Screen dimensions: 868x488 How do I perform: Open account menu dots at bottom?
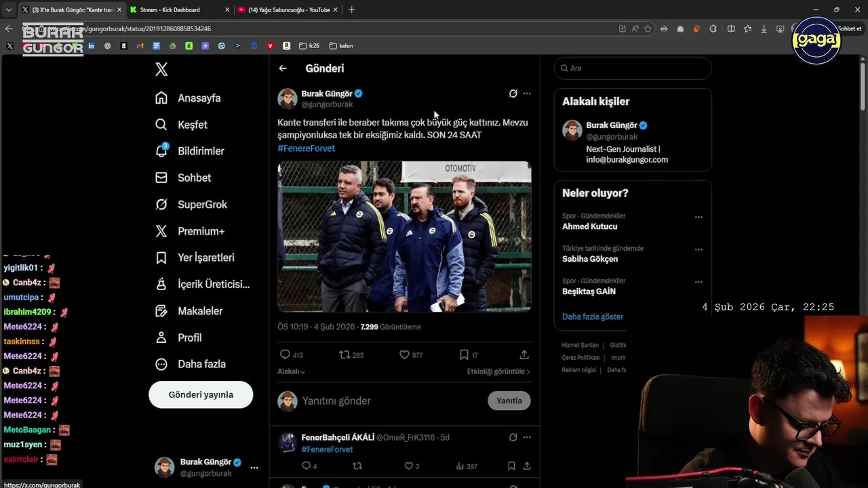tap(254, 468)
